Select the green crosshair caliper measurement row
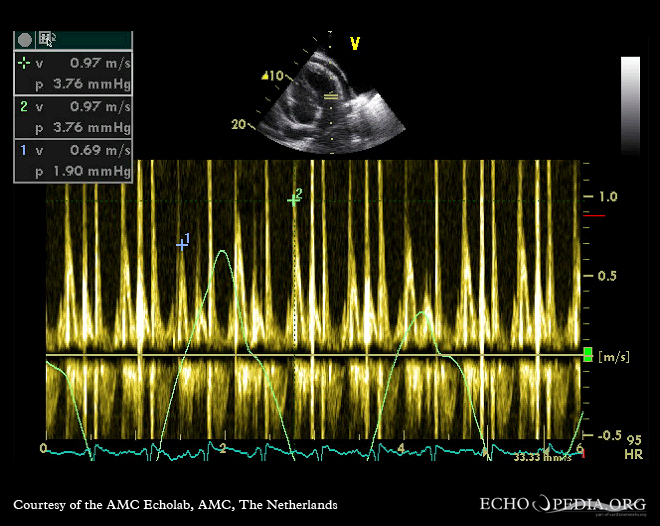 point(72,63)
